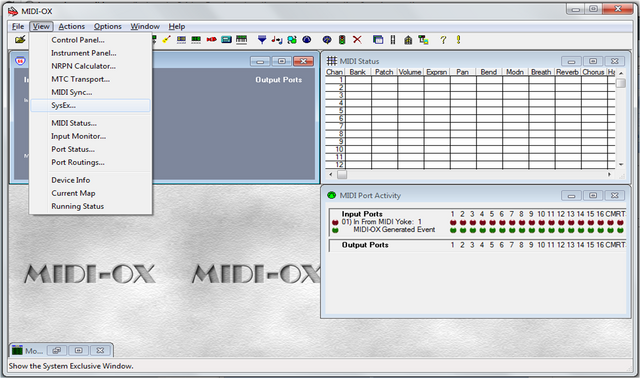Close the open View menu
Screen dimensions: 640x378
[x=41, y=27]
